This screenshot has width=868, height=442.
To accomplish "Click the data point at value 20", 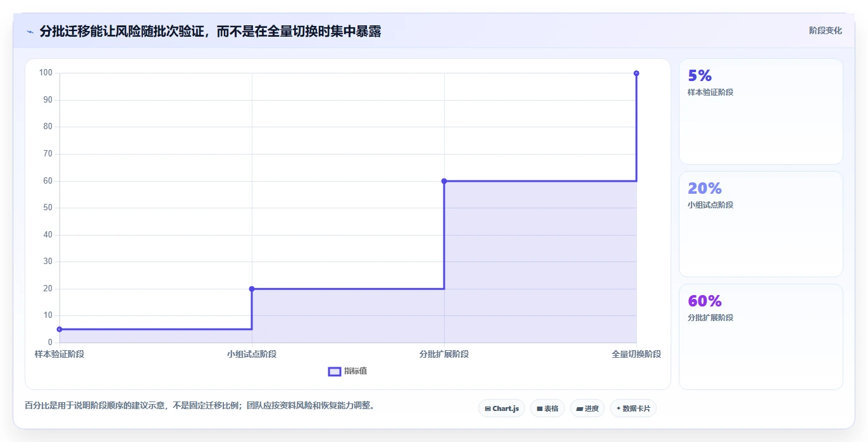I will (252, 289).
